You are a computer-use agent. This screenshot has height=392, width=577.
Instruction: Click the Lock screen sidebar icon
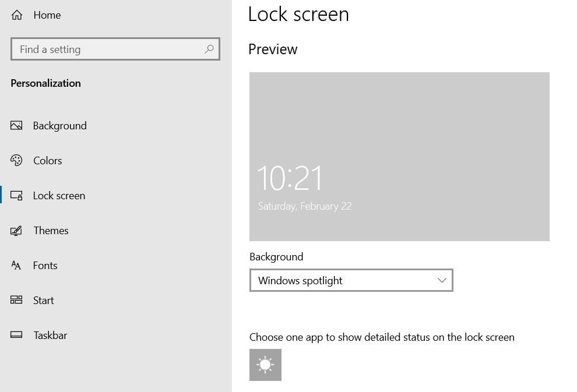pos(17,195)
